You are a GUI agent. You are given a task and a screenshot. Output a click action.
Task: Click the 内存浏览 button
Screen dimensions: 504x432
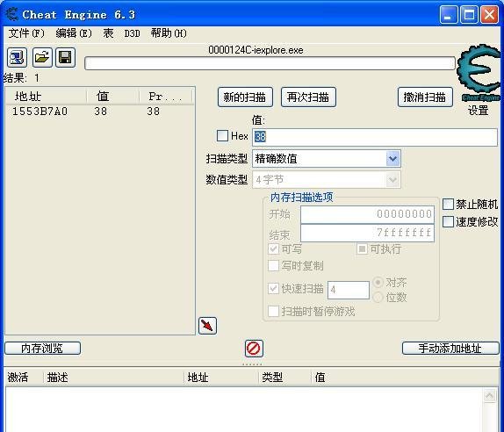coord(42,348)
